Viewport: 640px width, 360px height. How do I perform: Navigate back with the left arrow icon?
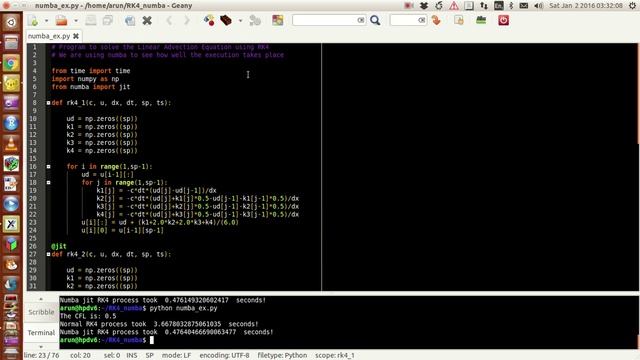(x=169, y=20)
